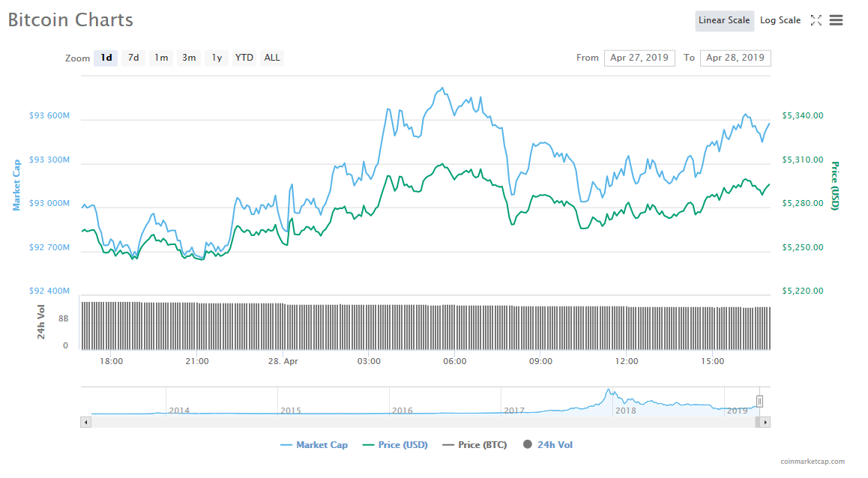868x478 pixels.
Task: Set zoom range to 1d
Action: pos(106,58)
